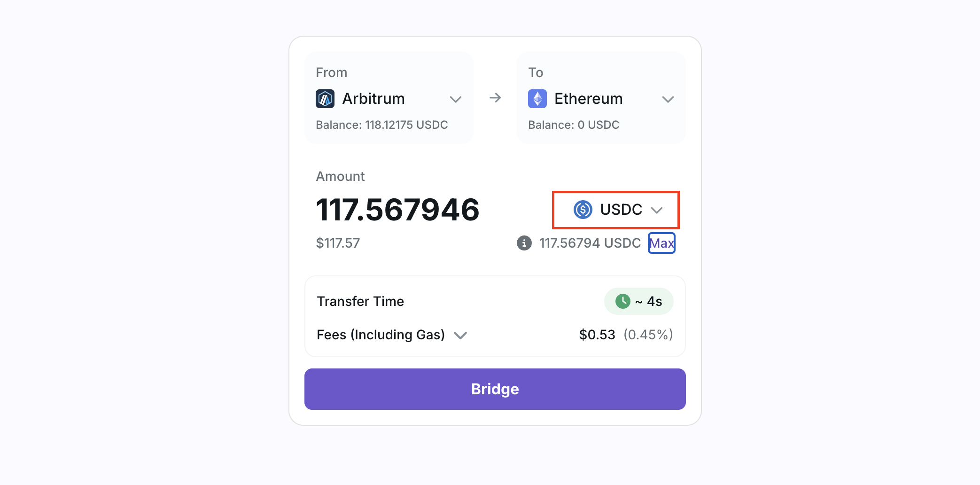The image size is (980, 485).
Task: Click the info icon beside 117.56794 USDC
Action: point(524,243)
